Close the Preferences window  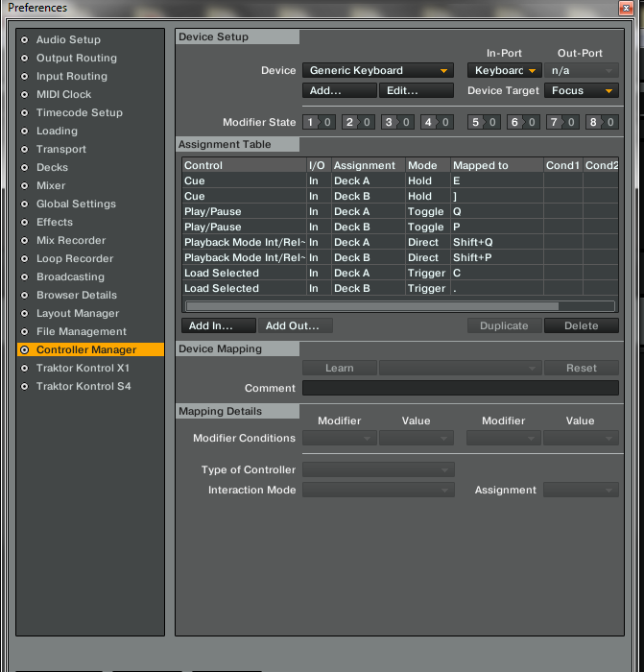coord(626,8)
